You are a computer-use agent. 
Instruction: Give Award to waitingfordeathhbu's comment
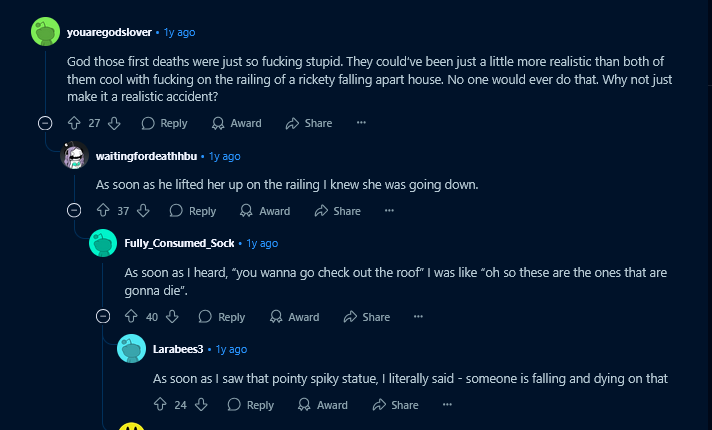(x=265, y=211)
